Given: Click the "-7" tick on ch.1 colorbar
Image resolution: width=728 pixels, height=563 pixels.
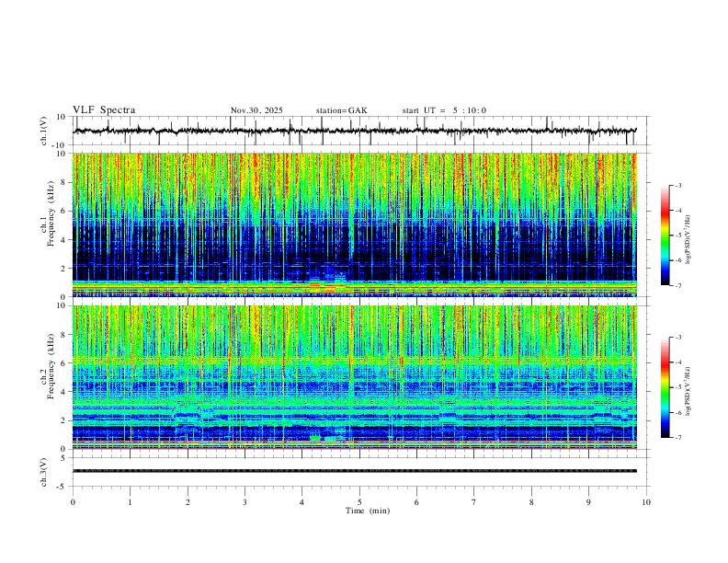Looking at the screenshot, I should tap(678, 285).
